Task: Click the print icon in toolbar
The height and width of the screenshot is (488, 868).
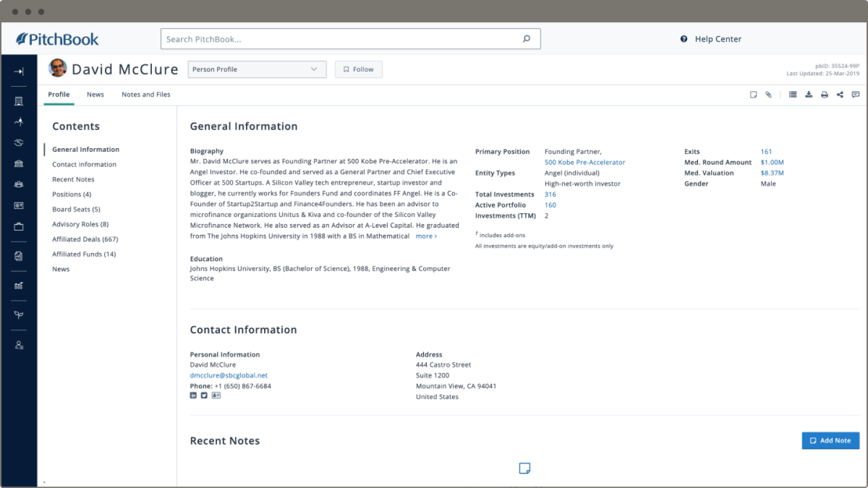Action: 825,95
